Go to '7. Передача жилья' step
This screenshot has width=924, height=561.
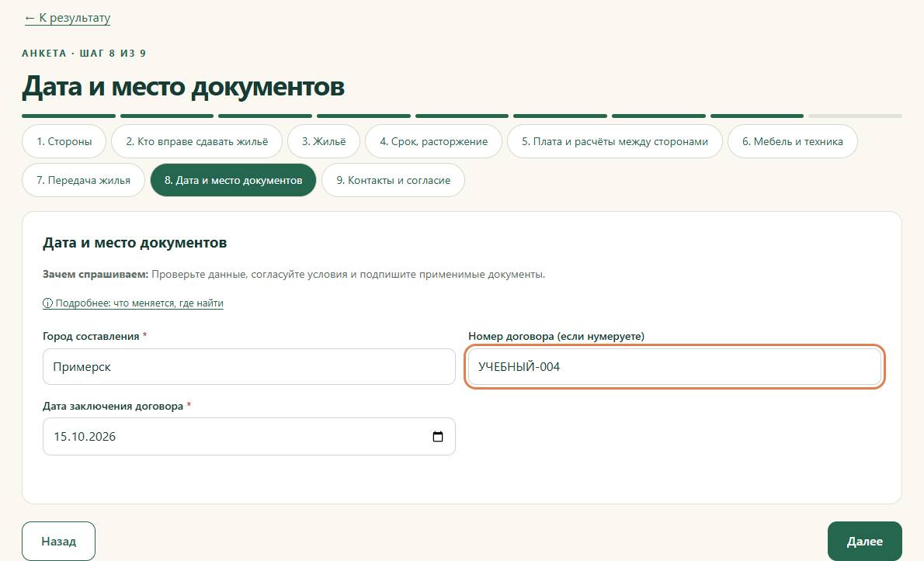(x=83, y=180)
